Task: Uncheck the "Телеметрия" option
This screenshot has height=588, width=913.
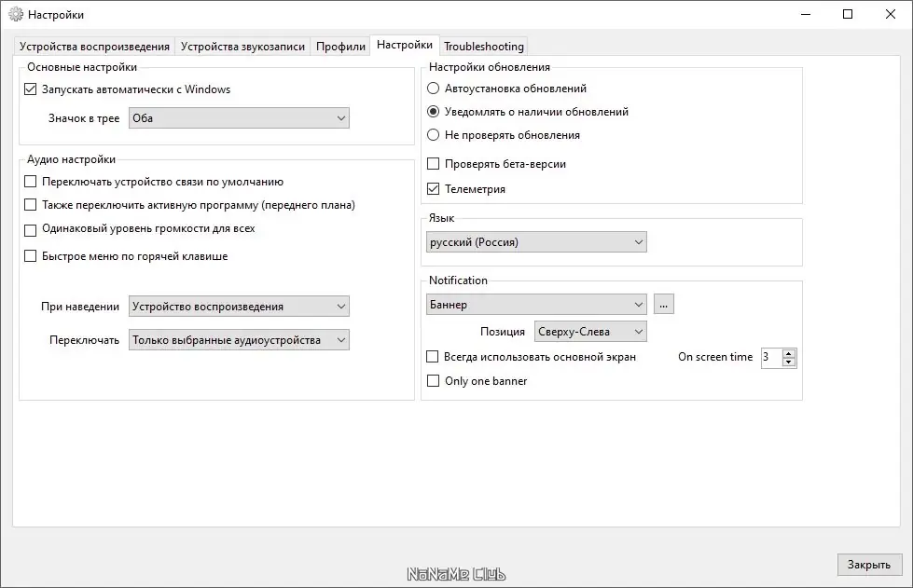Action: click(x=432, y=188)
